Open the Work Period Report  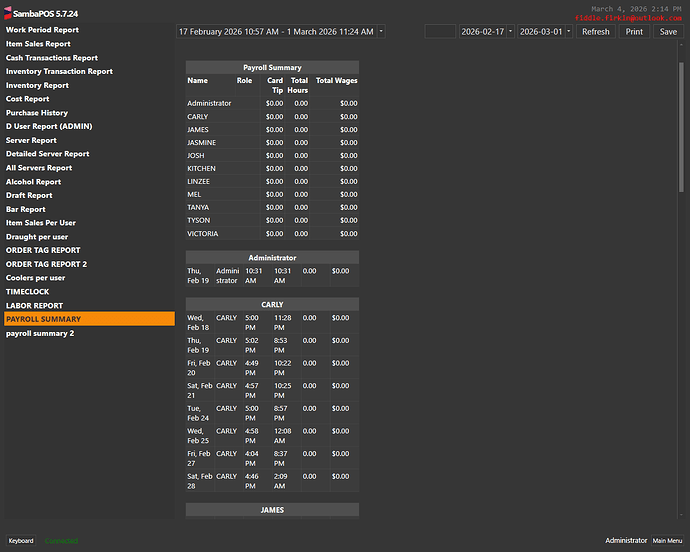click(x=42, y=30)
